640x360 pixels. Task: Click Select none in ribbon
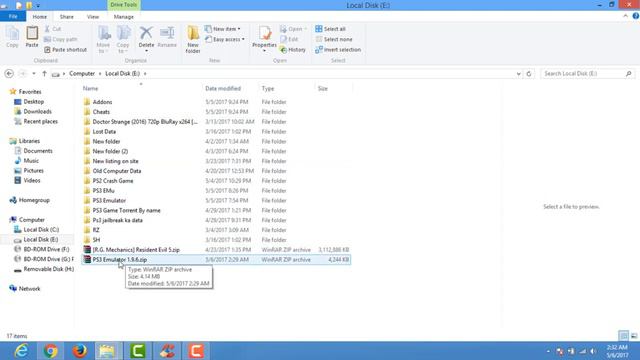334,39
